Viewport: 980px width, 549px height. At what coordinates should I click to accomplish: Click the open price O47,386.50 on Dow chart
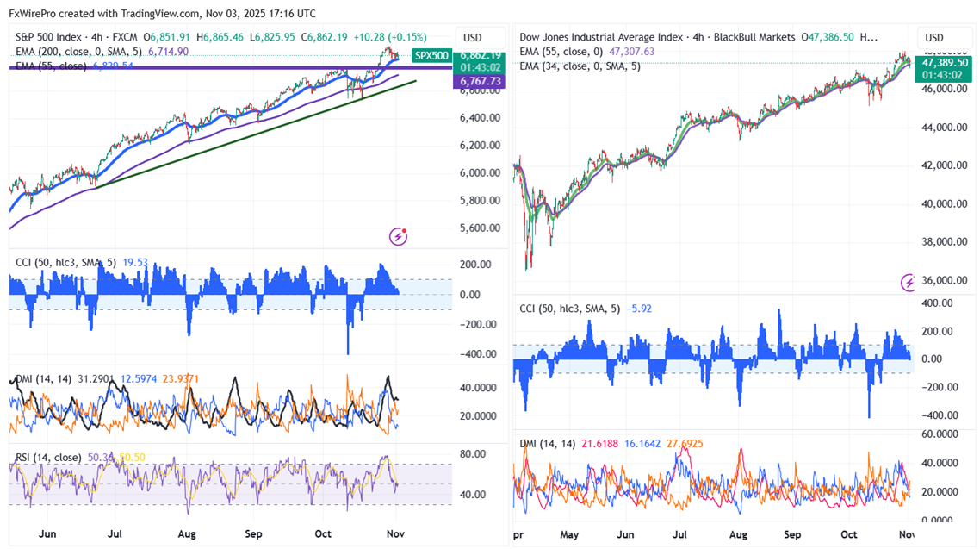[828, 37]
